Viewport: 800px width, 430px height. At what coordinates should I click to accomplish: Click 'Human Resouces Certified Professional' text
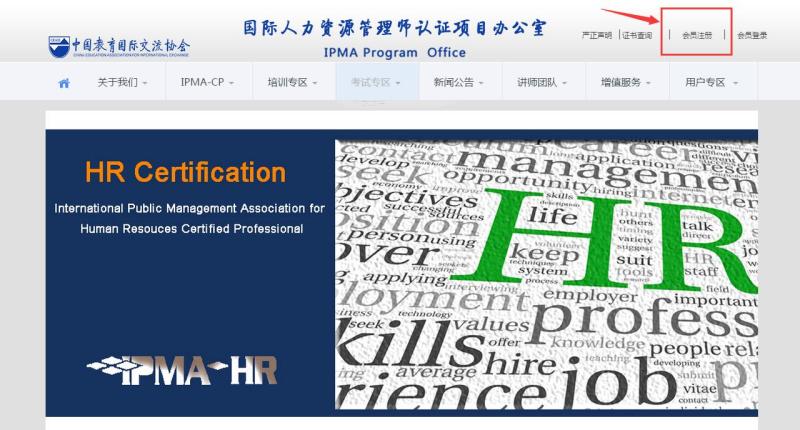(192, 229)
